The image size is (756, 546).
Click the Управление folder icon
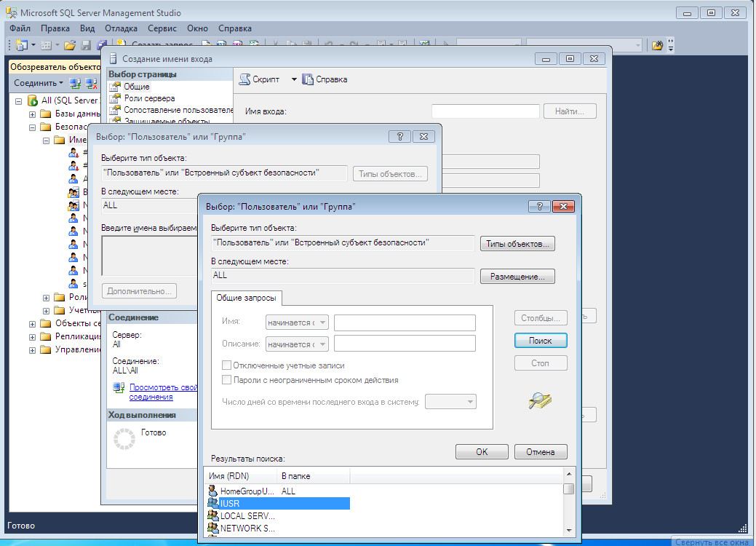pyautogui.click(x=46, y=349)
